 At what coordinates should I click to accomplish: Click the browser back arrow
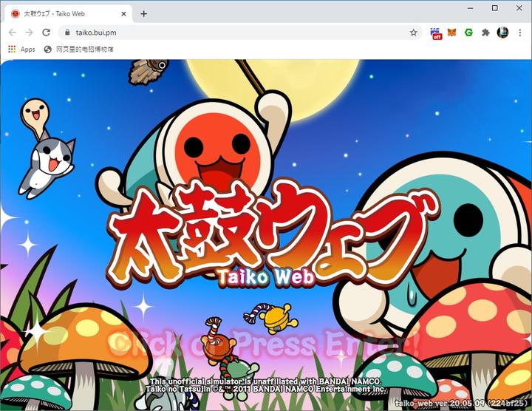tap(12, 33)
